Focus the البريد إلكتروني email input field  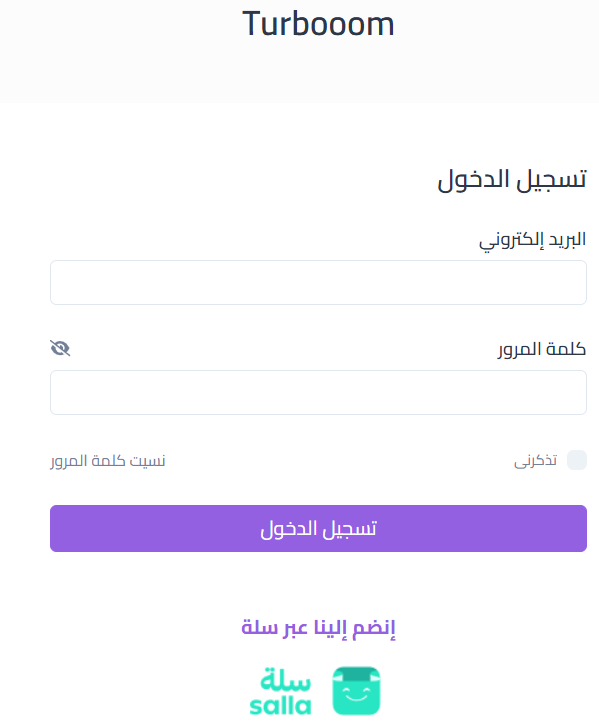point(319,282)
